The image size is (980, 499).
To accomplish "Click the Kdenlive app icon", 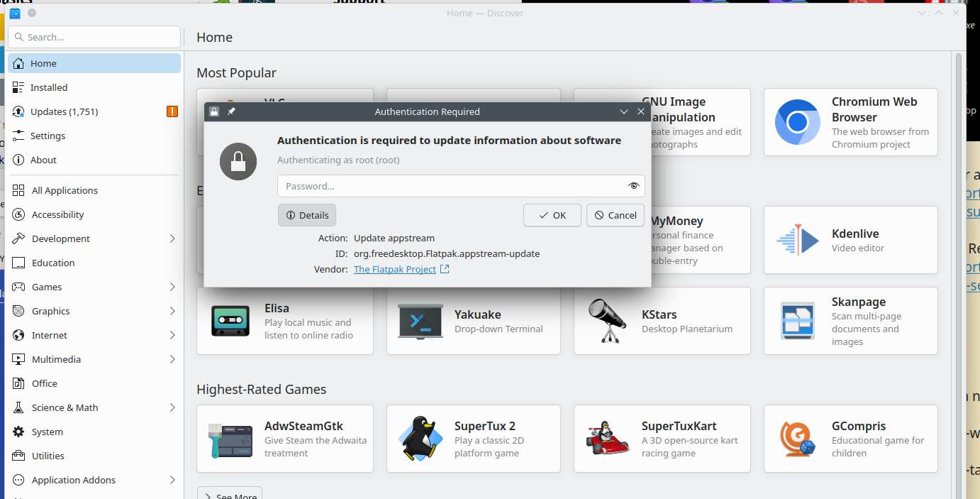I will click(x=798, y=241).
